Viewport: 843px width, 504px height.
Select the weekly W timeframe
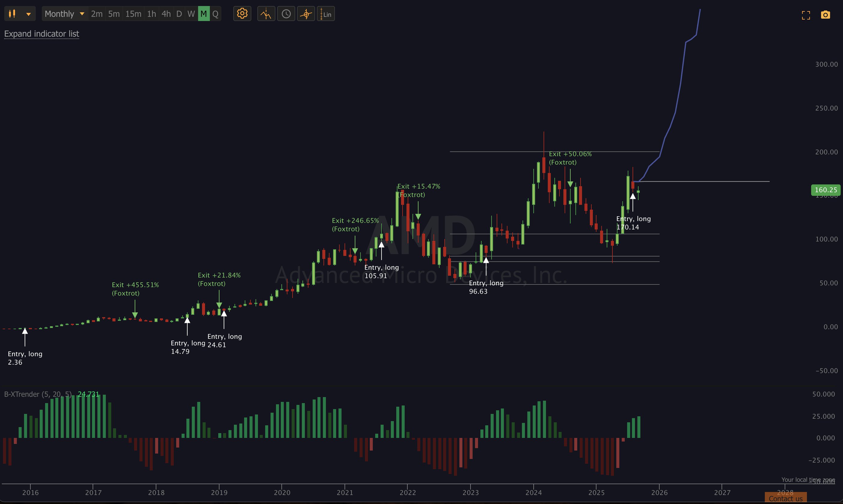[191, 14]
